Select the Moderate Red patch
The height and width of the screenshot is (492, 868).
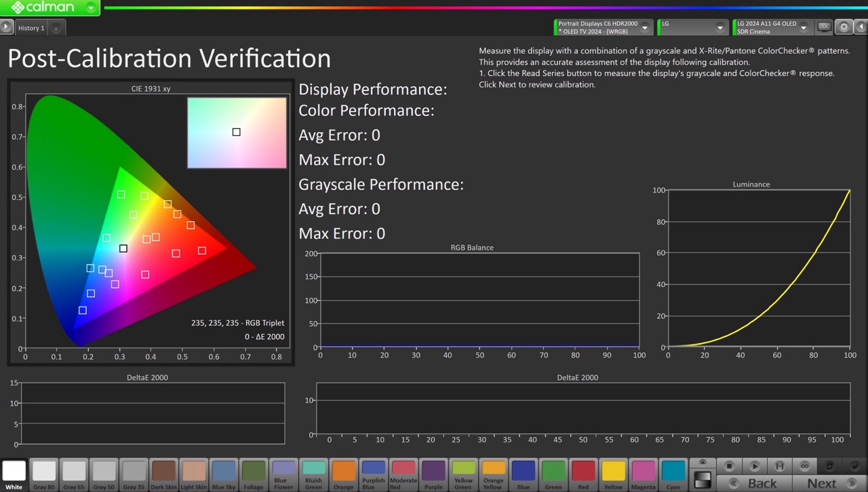click(x=403, y=474)
